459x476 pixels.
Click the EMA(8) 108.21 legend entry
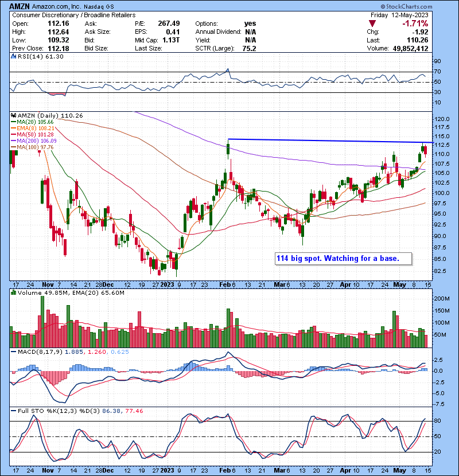pos(36,128)
